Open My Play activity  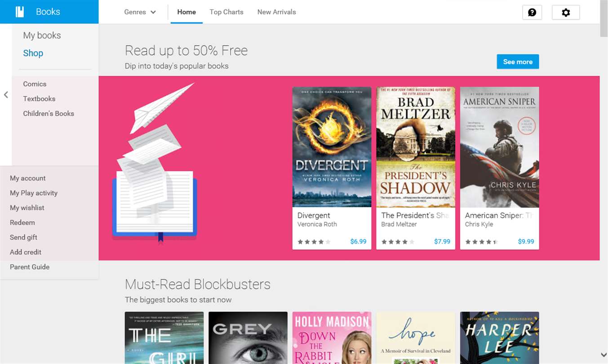point(34,193)
